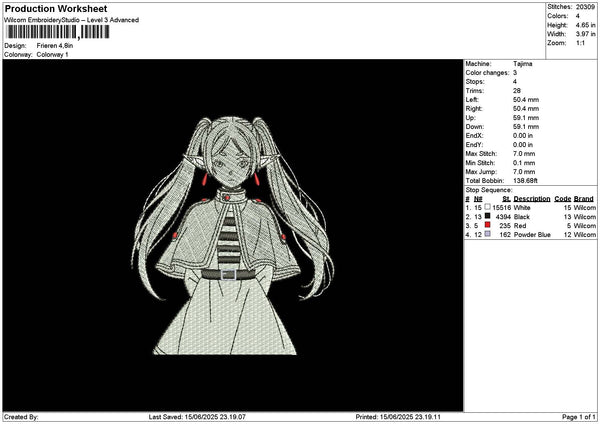Click the design name 'Frieren 4,8in'
This screenshot has height=424, width=600.
point(55,46)
